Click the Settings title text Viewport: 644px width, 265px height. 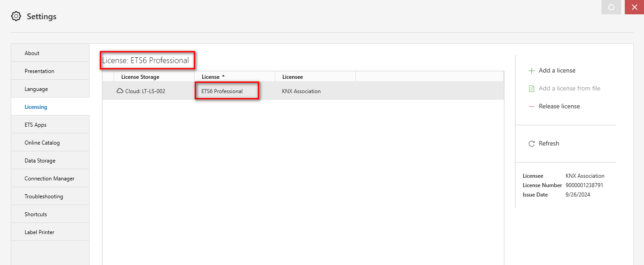click(x=42, y=17)
